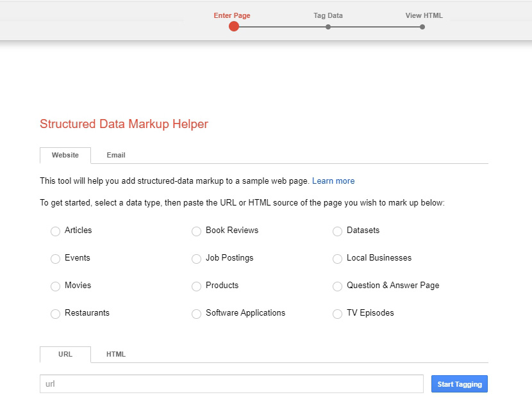Select the Restaurants data type

pyautogui.click(x=55, y=314)
